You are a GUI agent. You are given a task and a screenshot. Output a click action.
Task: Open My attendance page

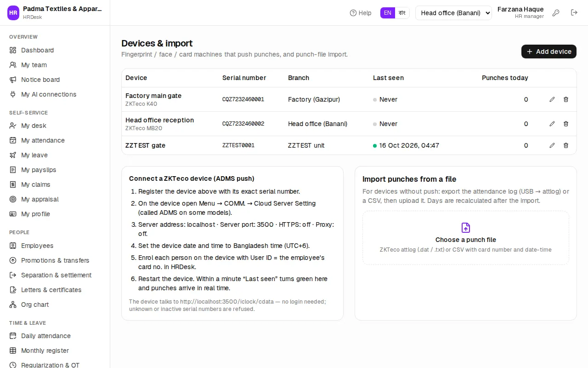click(55, 140)
